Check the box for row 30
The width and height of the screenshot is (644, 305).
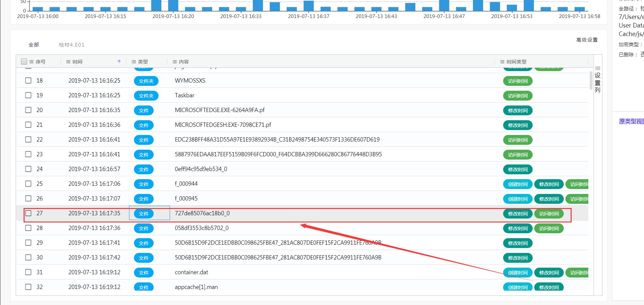pos(28,257)
